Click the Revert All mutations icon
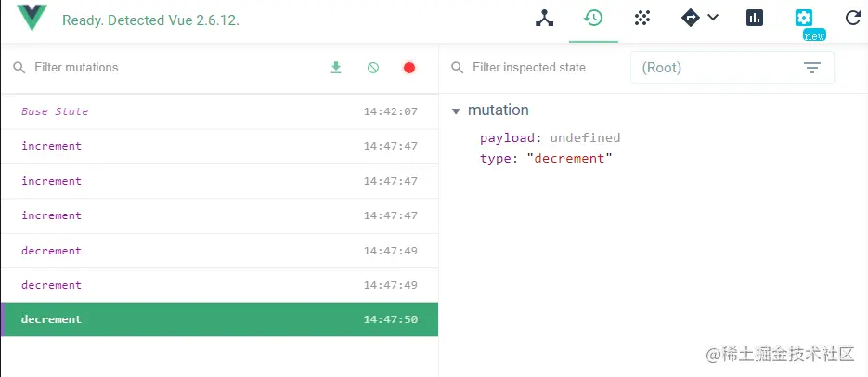 [x=372, y=68]
